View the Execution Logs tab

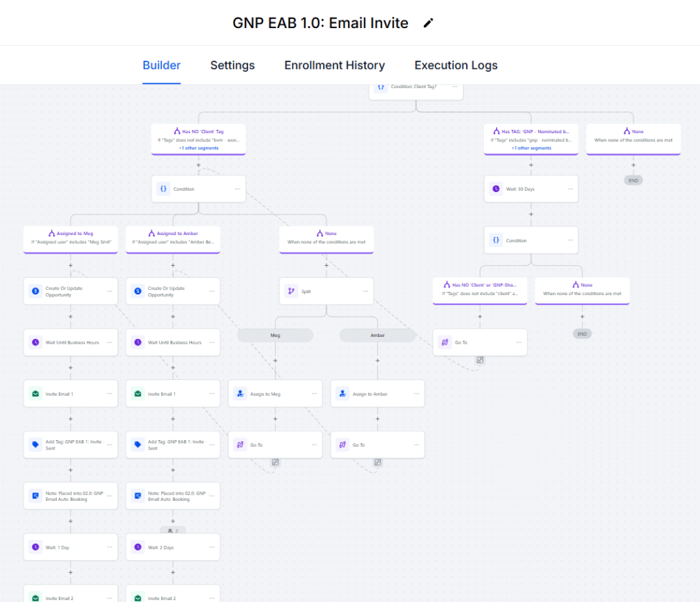[x=456, y=66]
